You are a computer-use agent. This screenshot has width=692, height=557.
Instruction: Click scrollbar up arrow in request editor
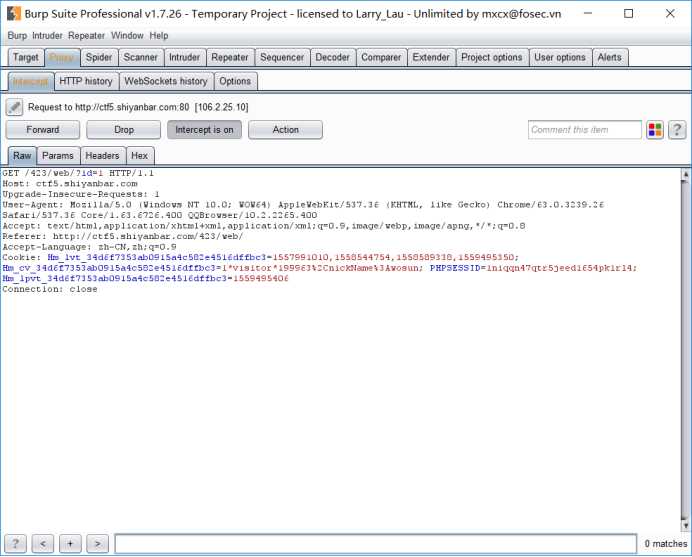[685, 173]
